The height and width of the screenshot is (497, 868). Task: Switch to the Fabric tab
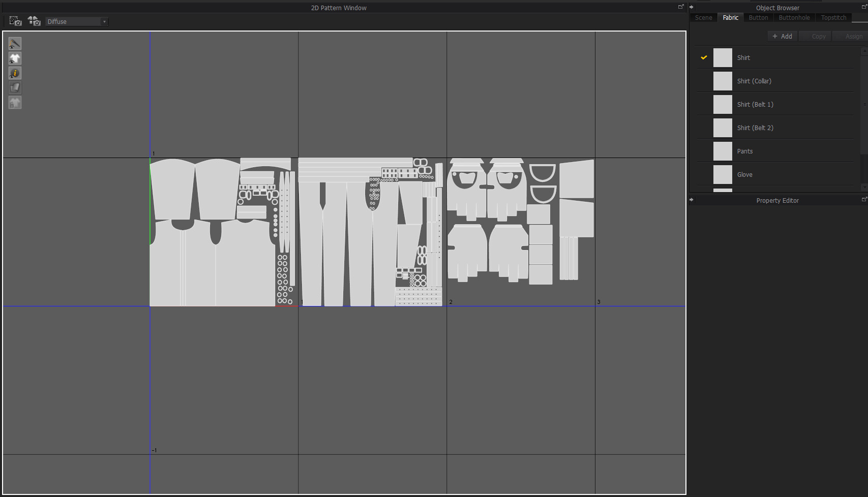pos(731,17)
